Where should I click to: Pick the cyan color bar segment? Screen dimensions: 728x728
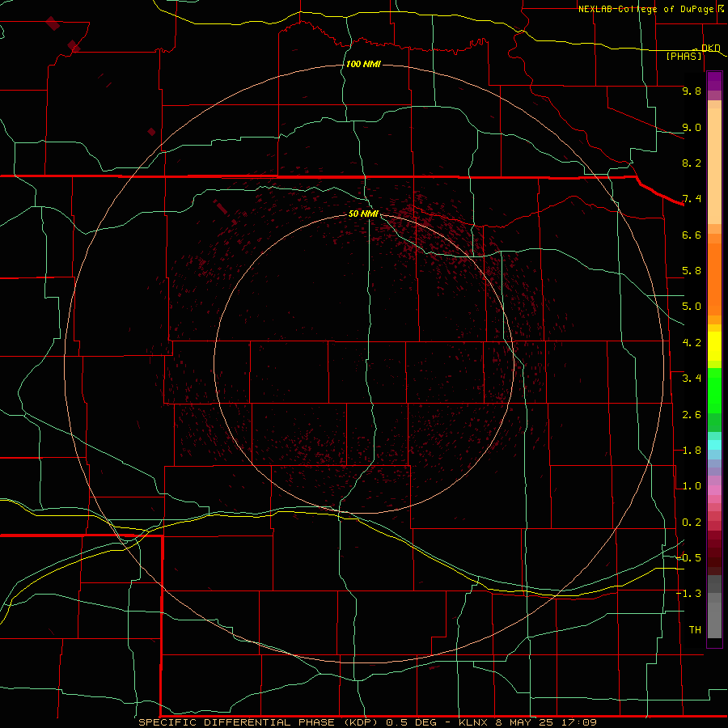[714, 445]
